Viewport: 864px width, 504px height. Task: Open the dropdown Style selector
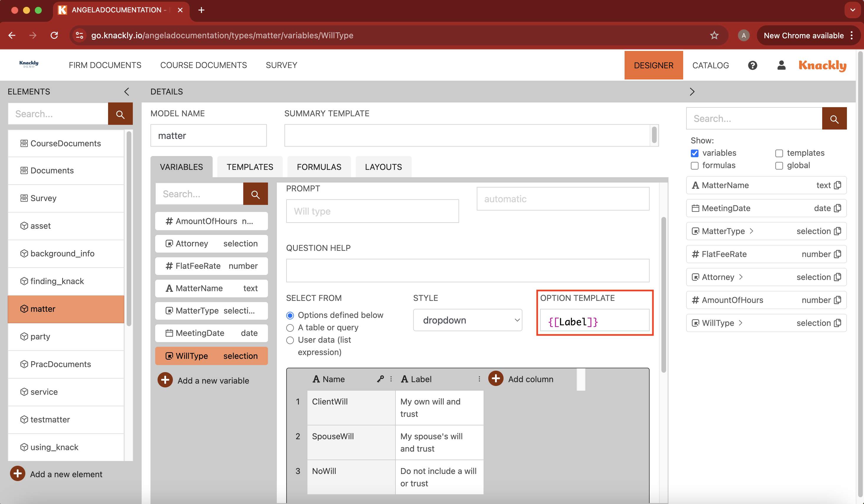(x=467, y=320)
